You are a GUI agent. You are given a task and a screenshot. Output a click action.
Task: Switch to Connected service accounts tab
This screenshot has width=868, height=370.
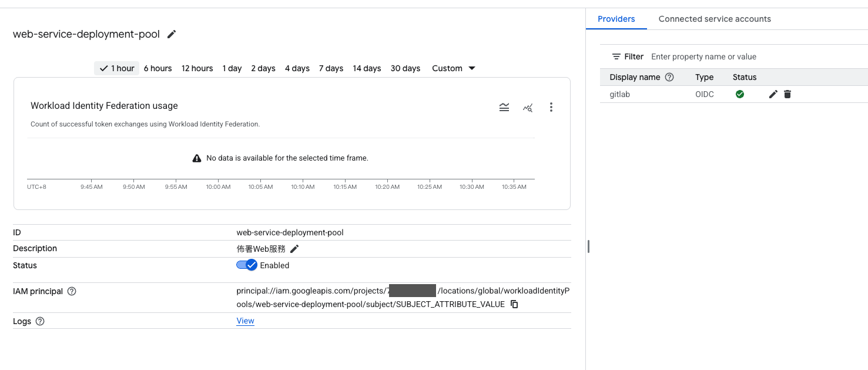coord(715,19)
